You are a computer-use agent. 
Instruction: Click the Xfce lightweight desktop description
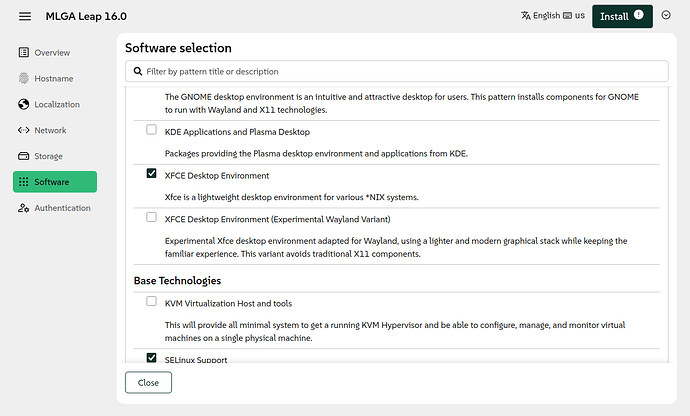292,197
